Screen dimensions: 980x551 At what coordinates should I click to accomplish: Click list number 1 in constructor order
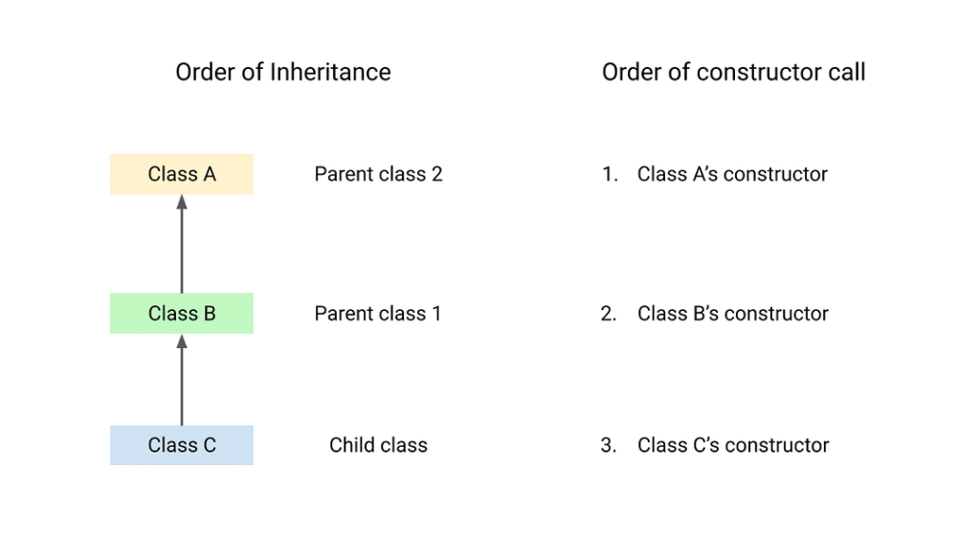click(x=610, y=174)
